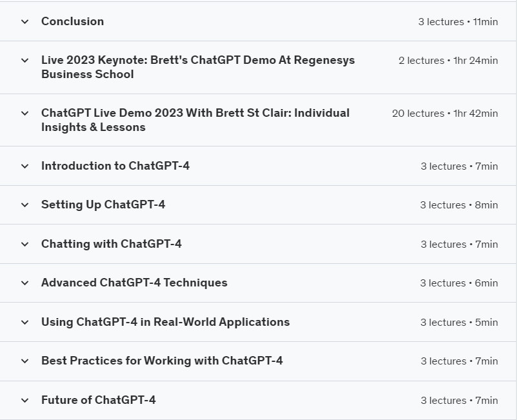The height and width of the screenshot is (420, 518).
Task: Expand Chatting with ChatGPT-4 chevron
Action: tap(25, 245)
